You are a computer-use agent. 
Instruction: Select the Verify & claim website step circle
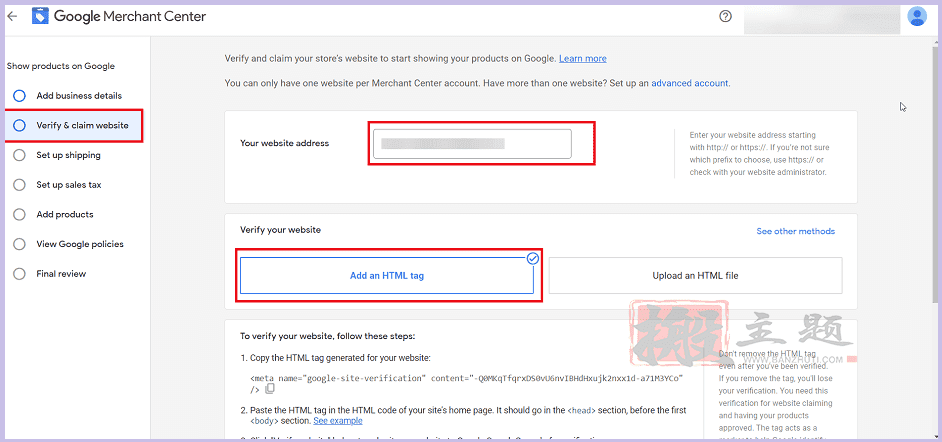click(x=19, y=126)
